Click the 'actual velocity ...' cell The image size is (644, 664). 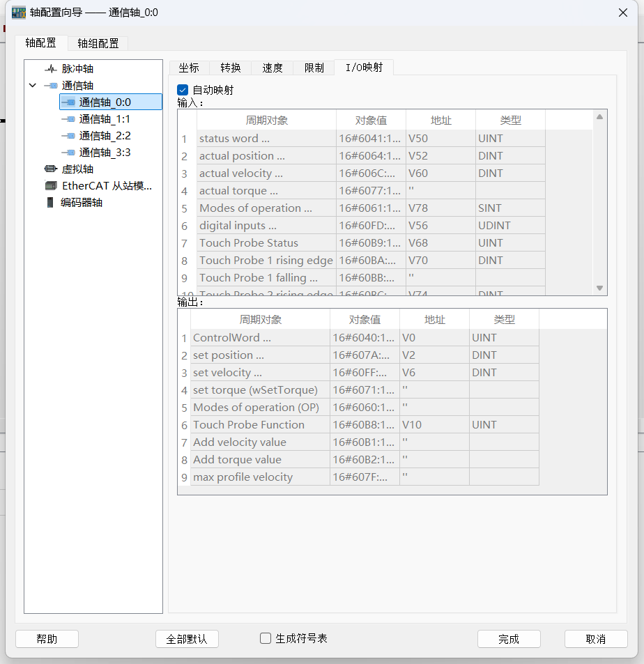tap(266, 173)
